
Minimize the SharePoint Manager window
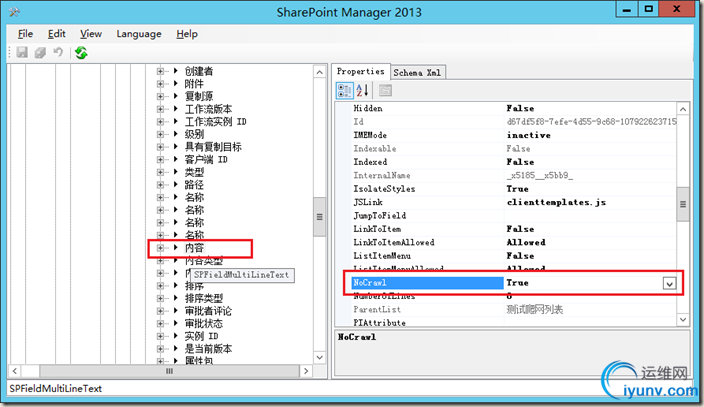click(627, 9)
